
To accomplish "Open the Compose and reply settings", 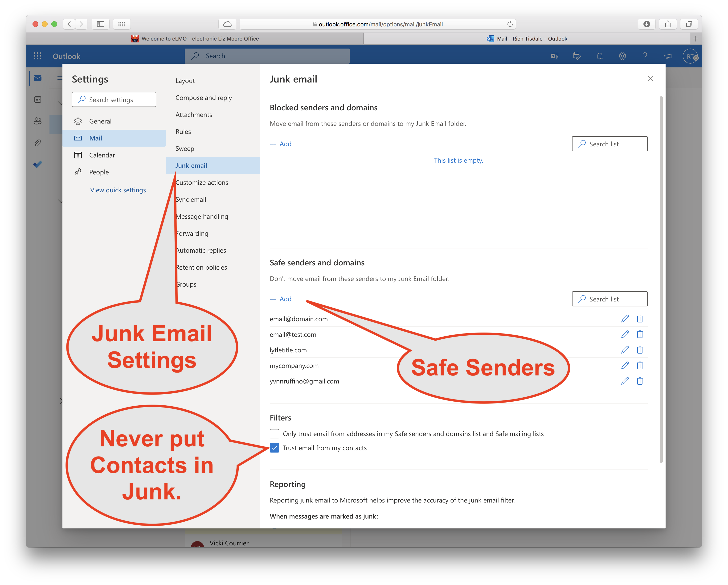I will (203, 98).
